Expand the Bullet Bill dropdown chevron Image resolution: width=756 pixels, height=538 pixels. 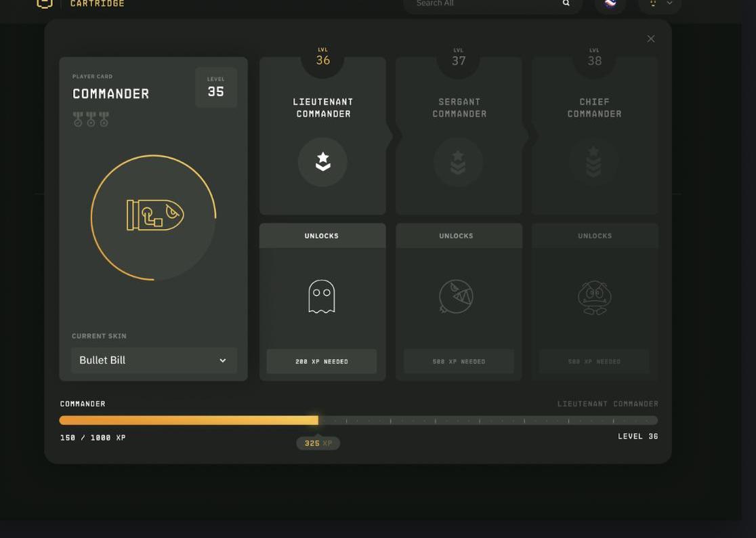click(x=222, y=360)
